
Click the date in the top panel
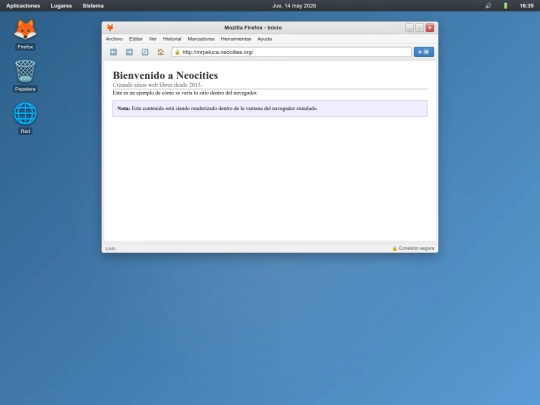[x=294, y=6]
